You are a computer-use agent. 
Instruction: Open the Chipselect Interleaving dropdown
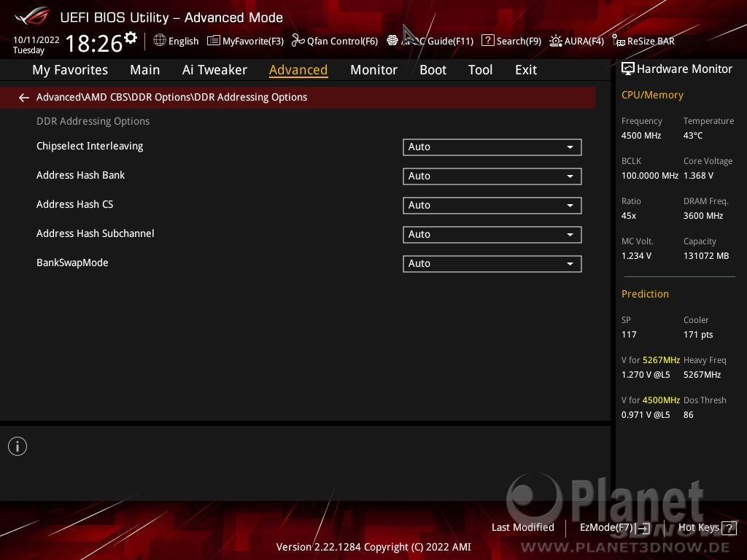pos(492,147)
